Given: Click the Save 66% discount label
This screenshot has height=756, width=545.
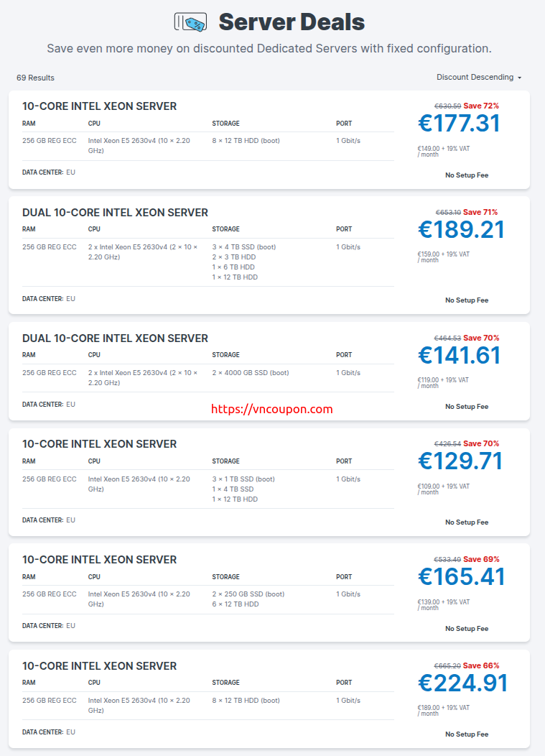Looking at the screenshot, I should [x=481, y=665].
